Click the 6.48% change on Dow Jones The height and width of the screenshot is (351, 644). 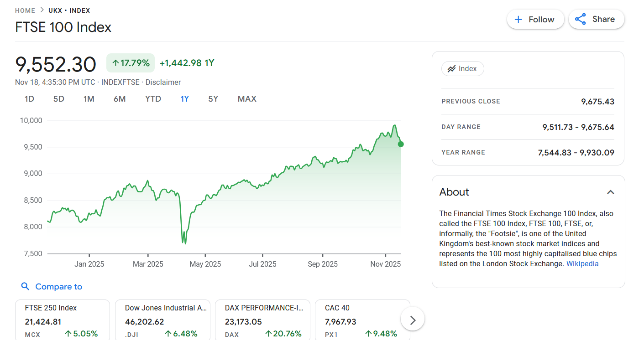(x=181, y=334)
